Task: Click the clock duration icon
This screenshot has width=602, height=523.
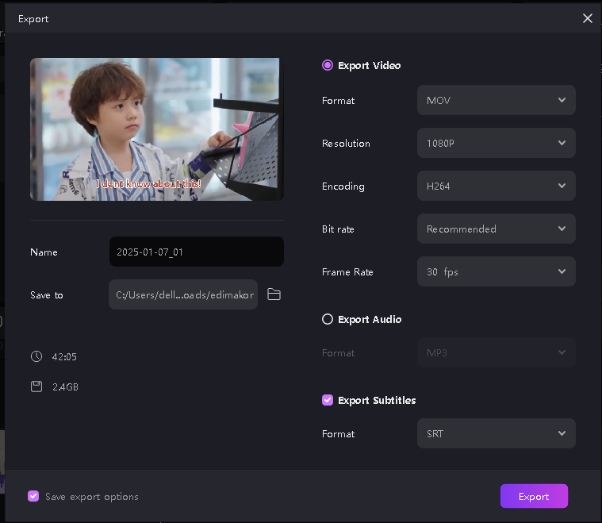Action: pyautogui.click(x=37, y=356)
